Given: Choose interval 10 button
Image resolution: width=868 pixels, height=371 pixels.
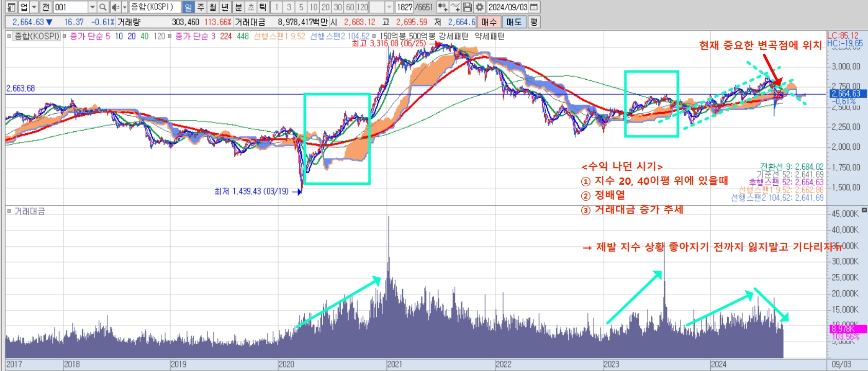Looking at the screenshot, I should click(x=313, y=7).
